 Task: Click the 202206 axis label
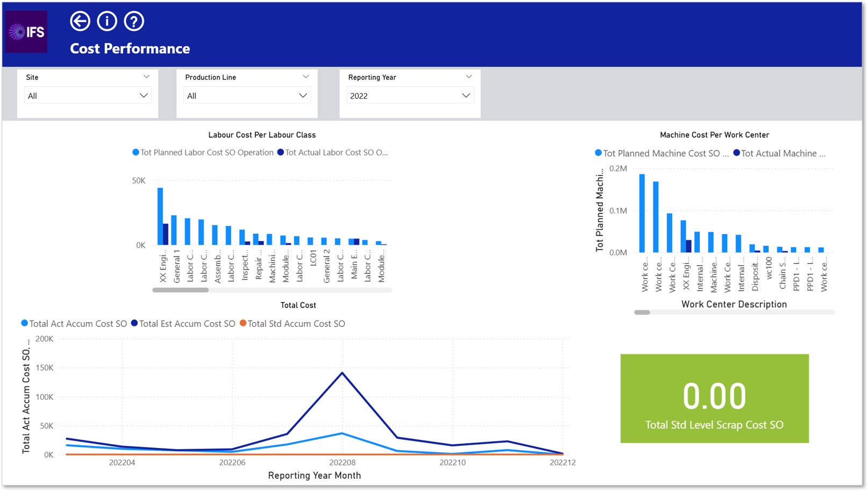(232, 462)
